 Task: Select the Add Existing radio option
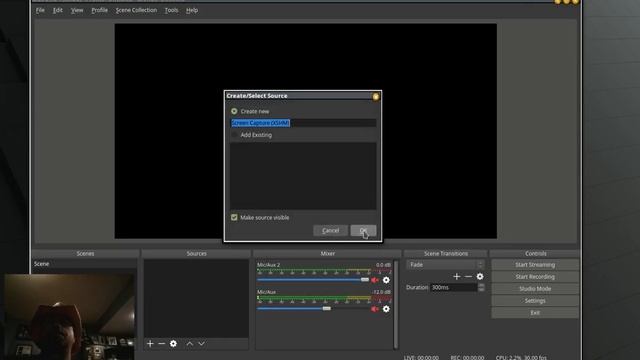234,135
